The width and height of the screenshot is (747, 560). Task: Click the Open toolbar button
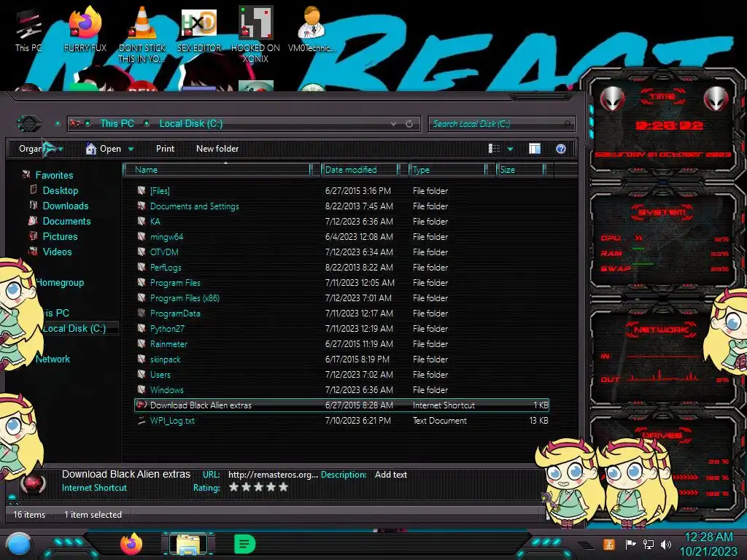[104, 149]
